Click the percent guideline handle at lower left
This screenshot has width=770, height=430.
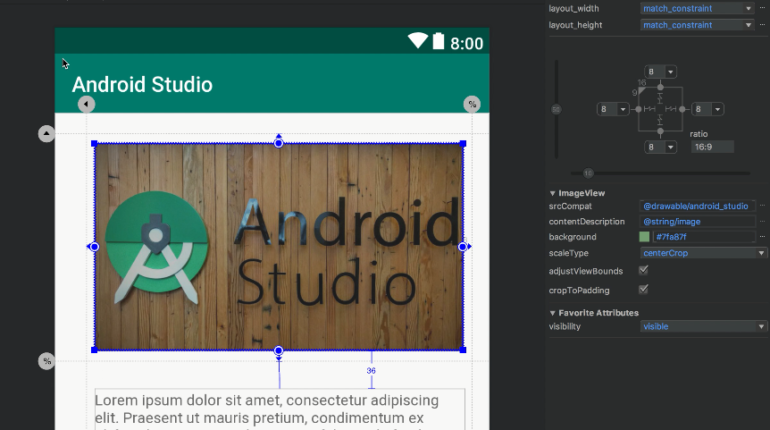(46, 360)
